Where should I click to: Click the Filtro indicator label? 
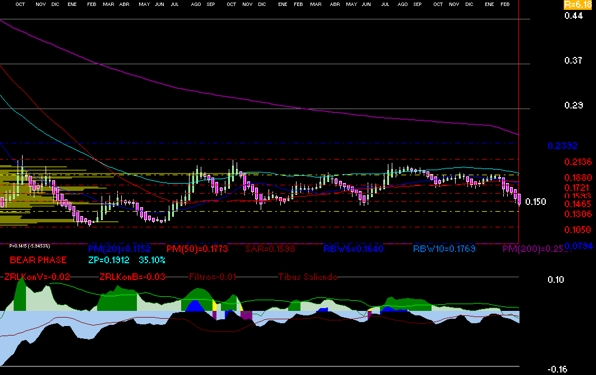(x=213, y=277)
